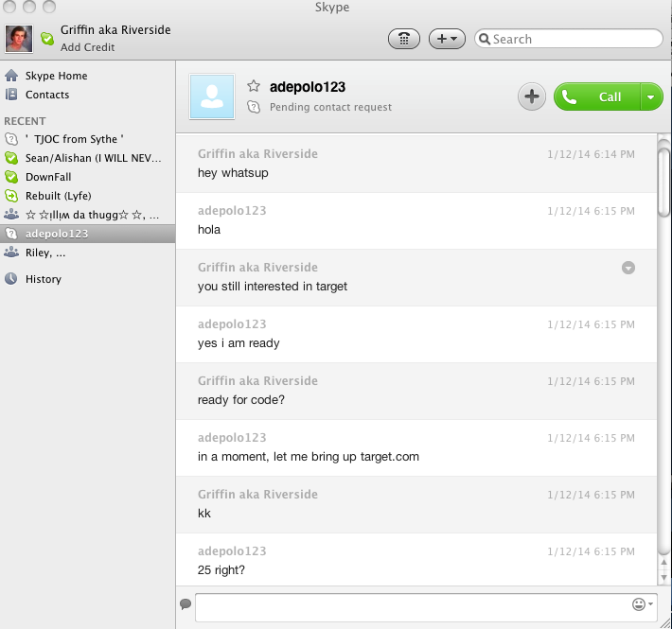Open the options arrow on the 'you still interested' message

pos(628,268)
